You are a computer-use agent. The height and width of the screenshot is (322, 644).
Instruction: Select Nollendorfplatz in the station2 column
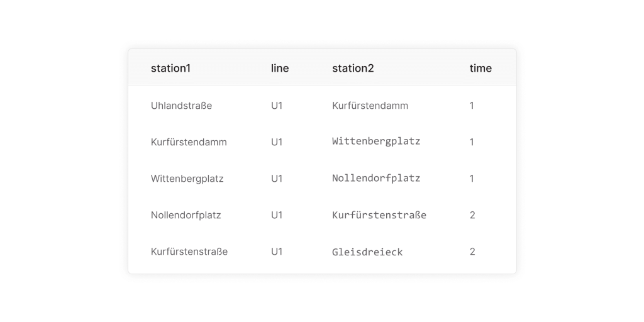click(x=376, y=178)
